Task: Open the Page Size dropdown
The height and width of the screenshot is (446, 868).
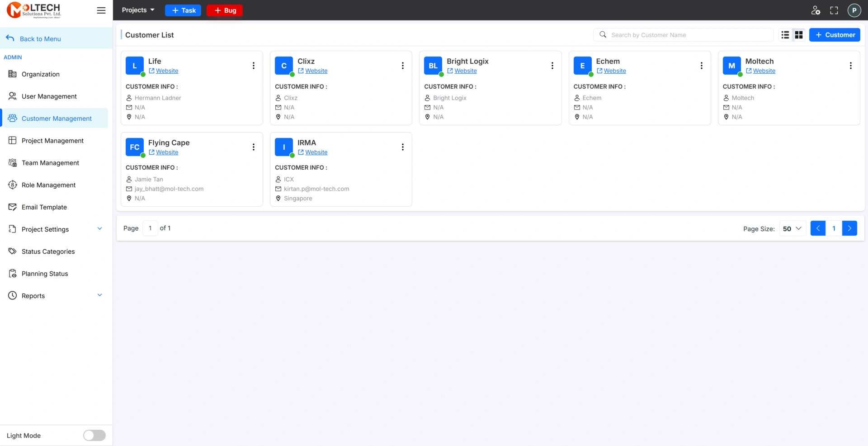Action: pos(792,228)
